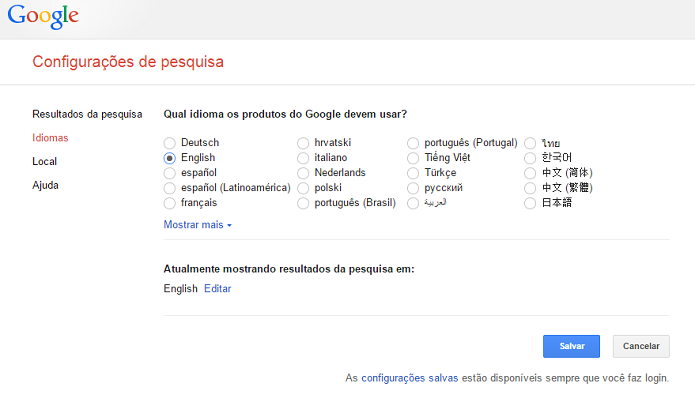Choose español as the language
Image resolution: width=695 pixels, height=402 pixels.
pos(170,173)
